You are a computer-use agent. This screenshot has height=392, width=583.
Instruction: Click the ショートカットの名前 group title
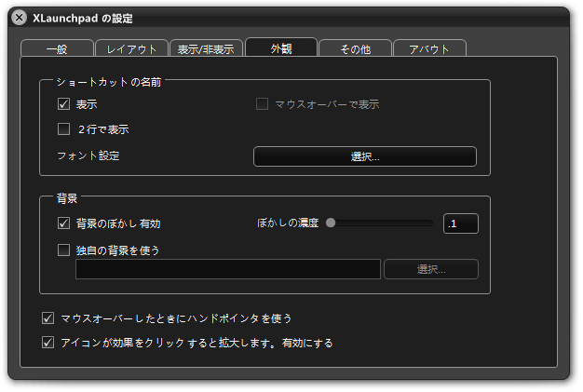point(109,82)
